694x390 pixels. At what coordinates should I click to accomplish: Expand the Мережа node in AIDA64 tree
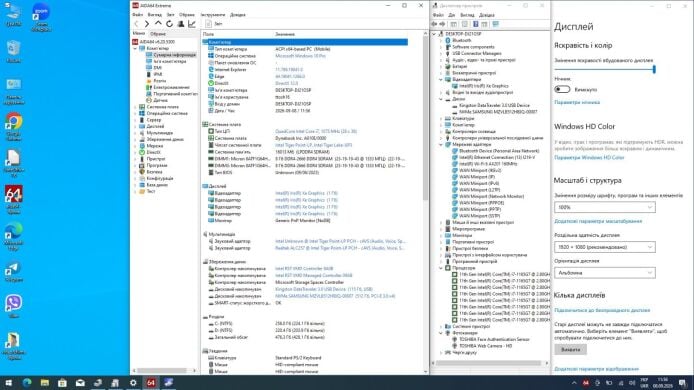[x=135, y=146]
